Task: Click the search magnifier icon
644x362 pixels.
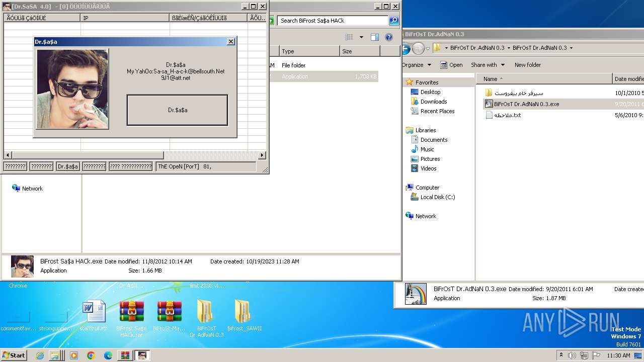Action: pos(394,21)
